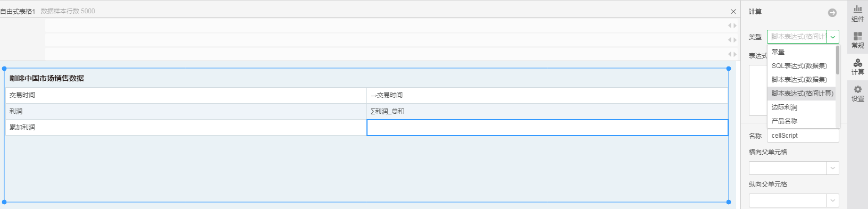Click the 名称 field containing cellScript
868x209 pixels.
[x=803, y=136]
